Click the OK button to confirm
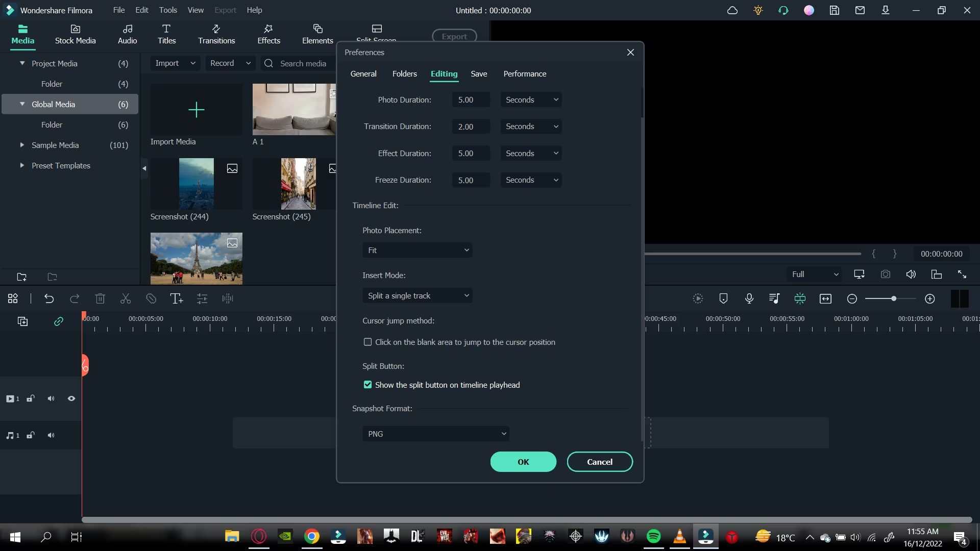980x551 pixels. click(x=524, y=462)
